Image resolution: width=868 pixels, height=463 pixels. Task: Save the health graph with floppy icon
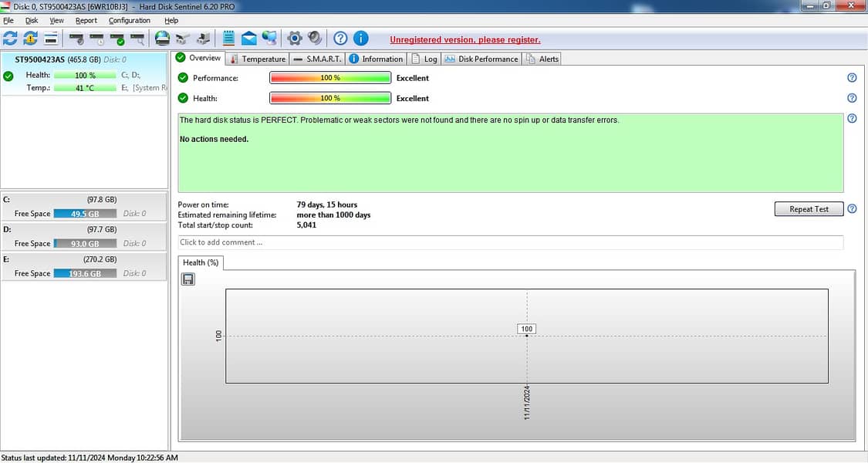coord(188,279)
